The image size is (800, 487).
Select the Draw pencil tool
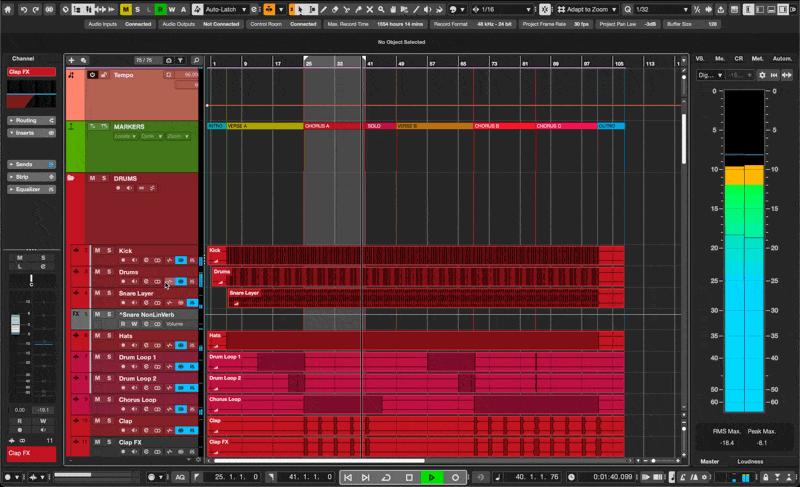323,10
